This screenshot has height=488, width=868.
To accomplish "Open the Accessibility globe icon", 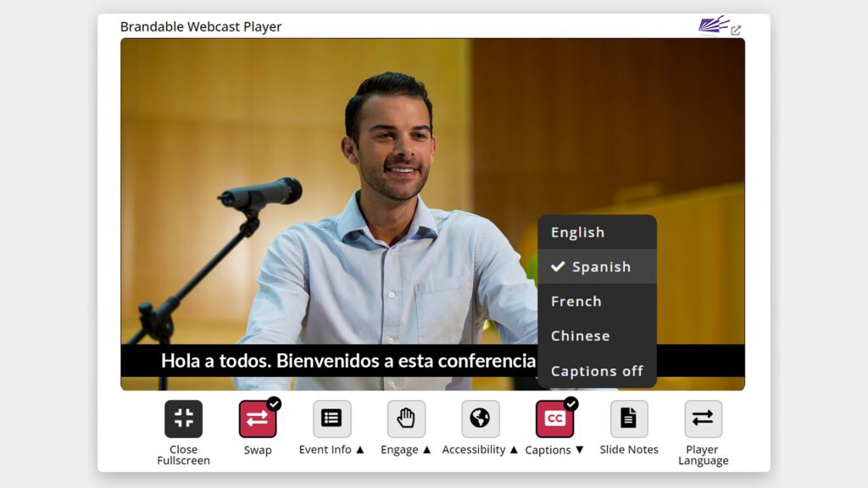I will pyautogui.click(x=480, y=419).
